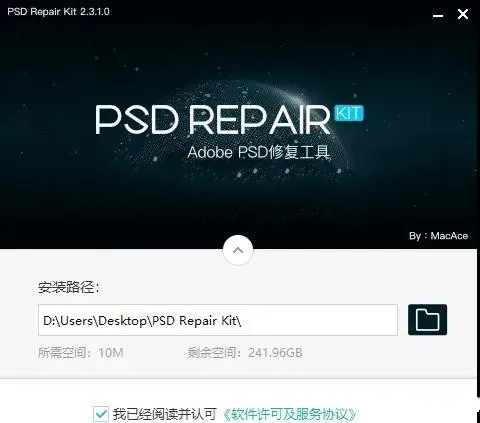The height and width of the screenshot is (423, 480).
Task: Open folder browser for install path
Action: 427,320
